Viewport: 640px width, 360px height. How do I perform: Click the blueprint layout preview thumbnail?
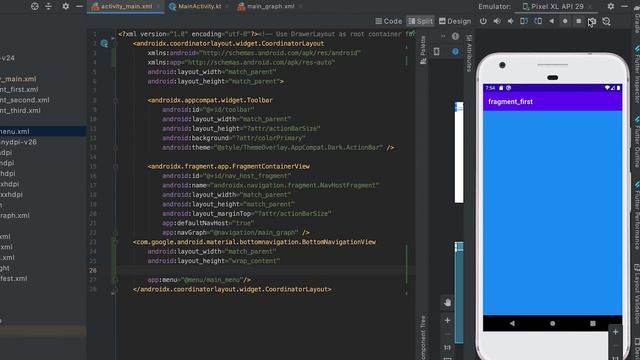click(459, 292)
